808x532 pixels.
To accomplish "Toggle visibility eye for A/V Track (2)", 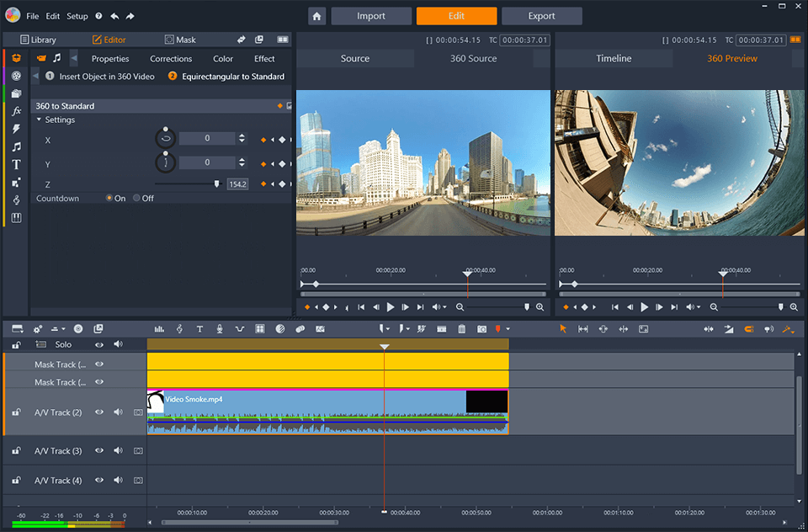I will coord(99,412).
